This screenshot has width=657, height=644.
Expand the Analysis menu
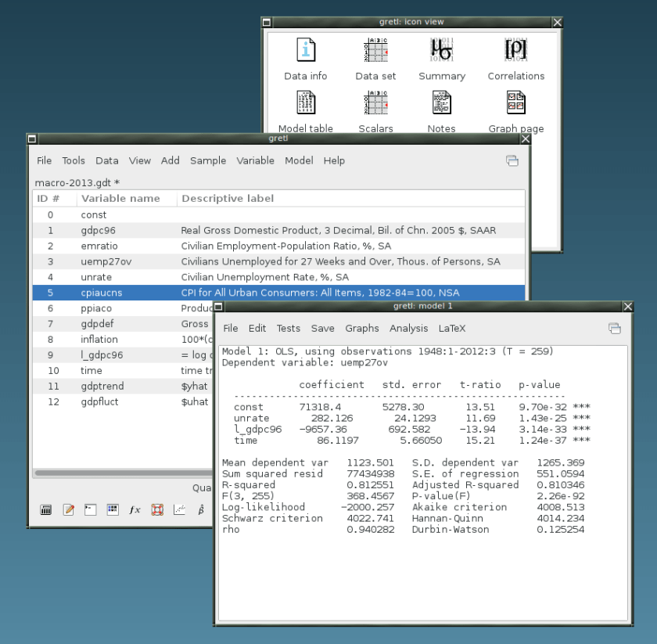(407, 329)
